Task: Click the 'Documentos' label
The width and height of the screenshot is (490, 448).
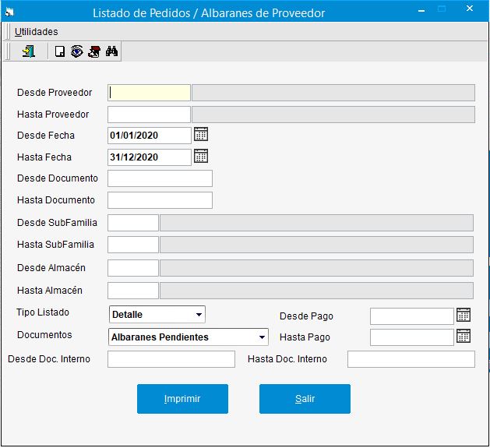Action: point(44,335)
